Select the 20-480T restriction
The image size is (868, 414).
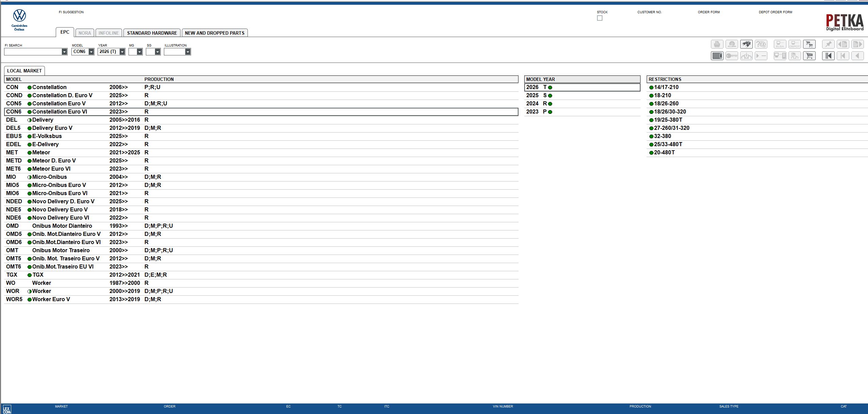click(757, 153)
